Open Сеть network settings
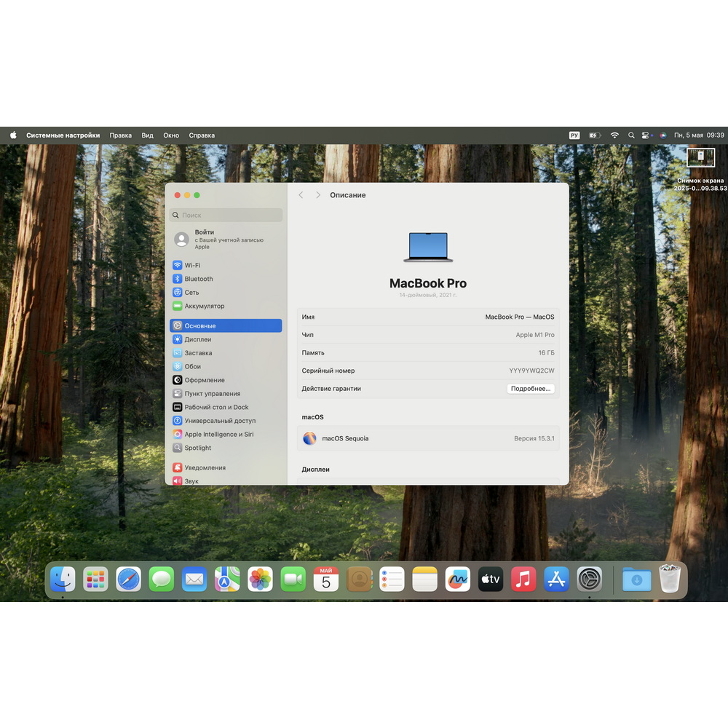 [x=226, y=292]
